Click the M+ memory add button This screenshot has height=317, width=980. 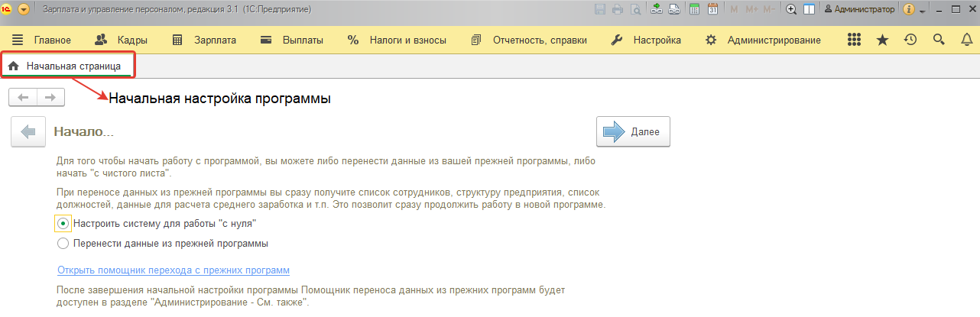[x=751, y=9]
